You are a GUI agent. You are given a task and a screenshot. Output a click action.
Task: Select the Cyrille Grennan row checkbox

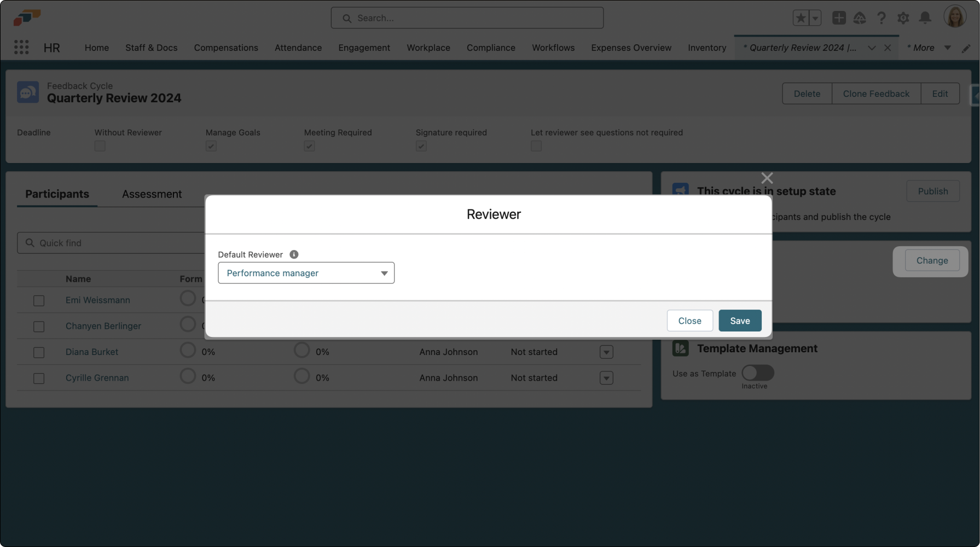(39, 378)
